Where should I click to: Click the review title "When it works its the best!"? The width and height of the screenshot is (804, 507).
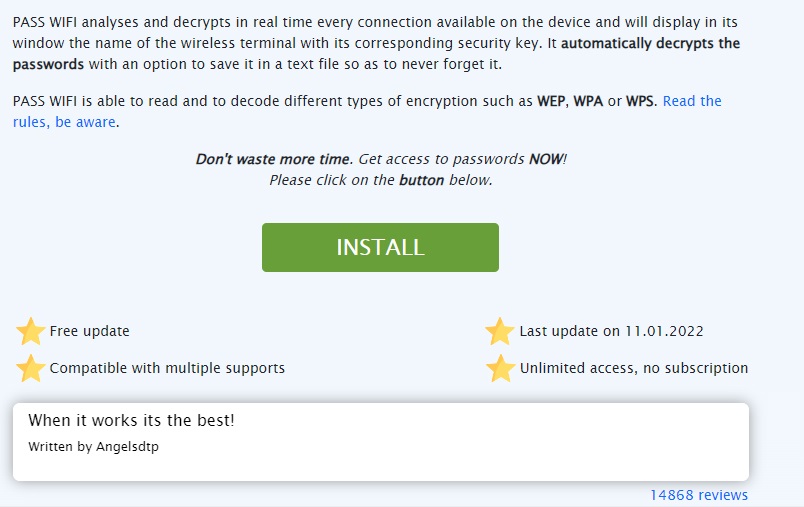(131, 420)
